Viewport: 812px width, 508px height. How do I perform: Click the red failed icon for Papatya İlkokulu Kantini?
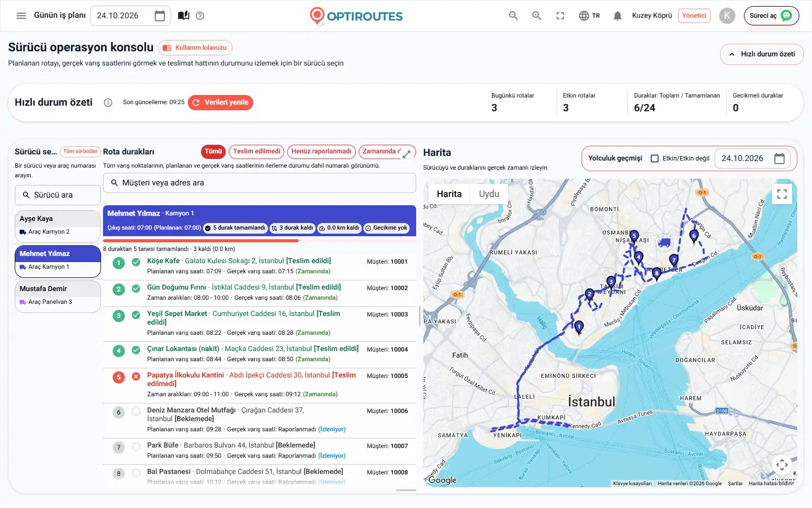136,377
